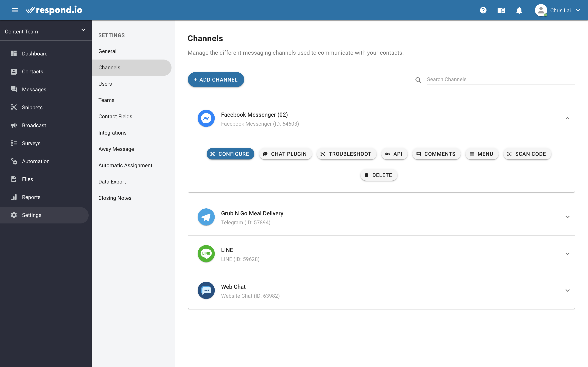Click the Broadcast icon in sidebar
The image size is (588, 367).
14,125
